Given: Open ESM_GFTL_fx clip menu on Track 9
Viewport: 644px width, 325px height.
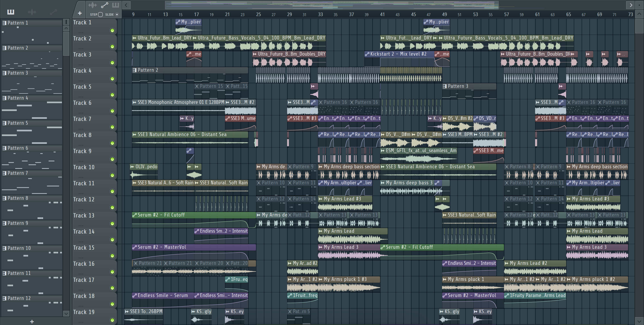Looking at the screenshot, I should [383, 151].
